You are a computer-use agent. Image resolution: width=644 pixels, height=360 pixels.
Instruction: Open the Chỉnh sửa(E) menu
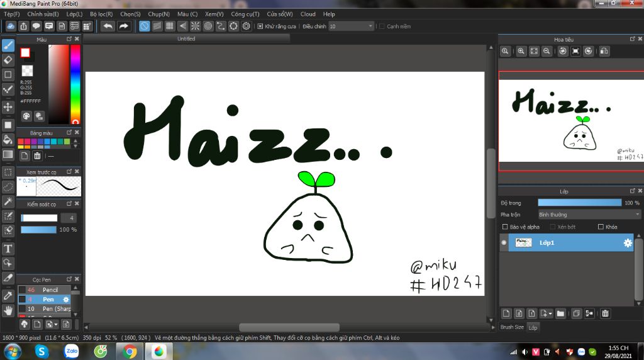tap(43, 14)
